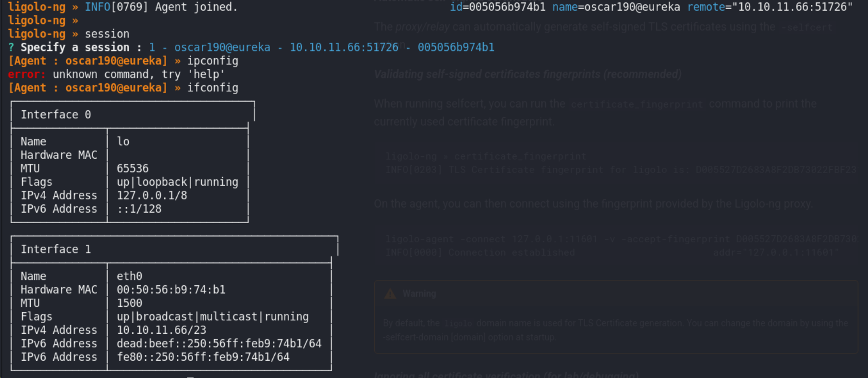Click the '1500' MTU value
Viewport: 868px width, 378px height.
pos(129,303)
